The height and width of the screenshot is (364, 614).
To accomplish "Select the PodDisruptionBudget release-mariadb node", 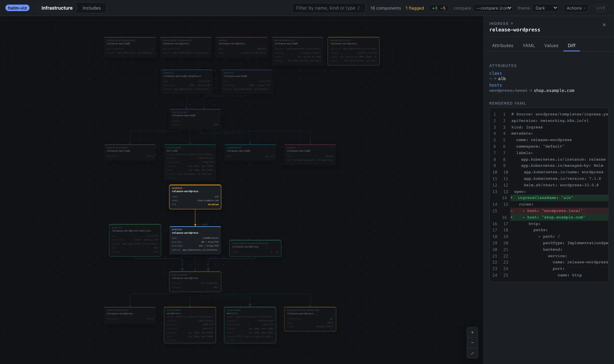I will point(130,47).
